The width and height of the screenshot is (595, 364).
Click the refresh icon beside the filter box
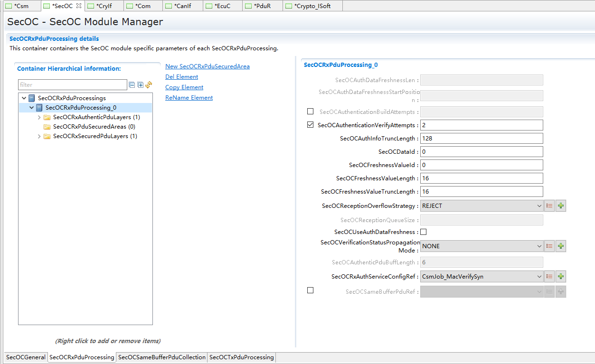(149, 85)
